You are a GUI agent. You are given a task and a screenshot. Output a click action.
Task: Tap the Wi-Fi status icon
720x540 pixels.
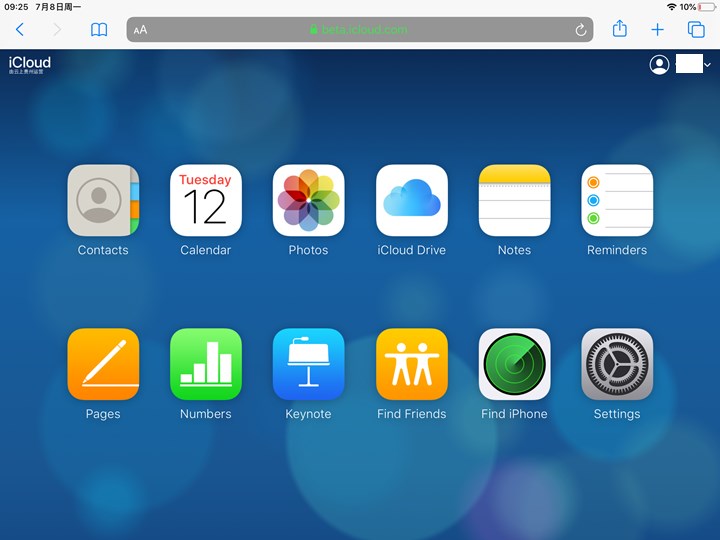pyautogui.click(x=672, y=7)
